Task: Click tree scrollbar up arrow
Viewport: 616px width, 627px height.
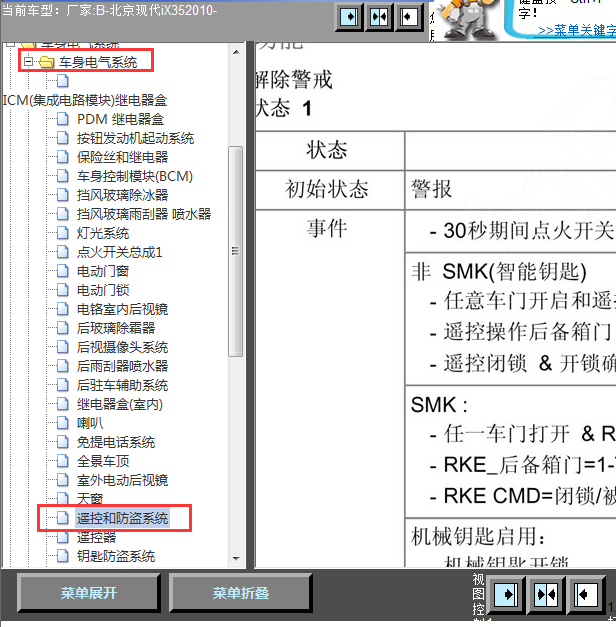Action: point(236,52)
